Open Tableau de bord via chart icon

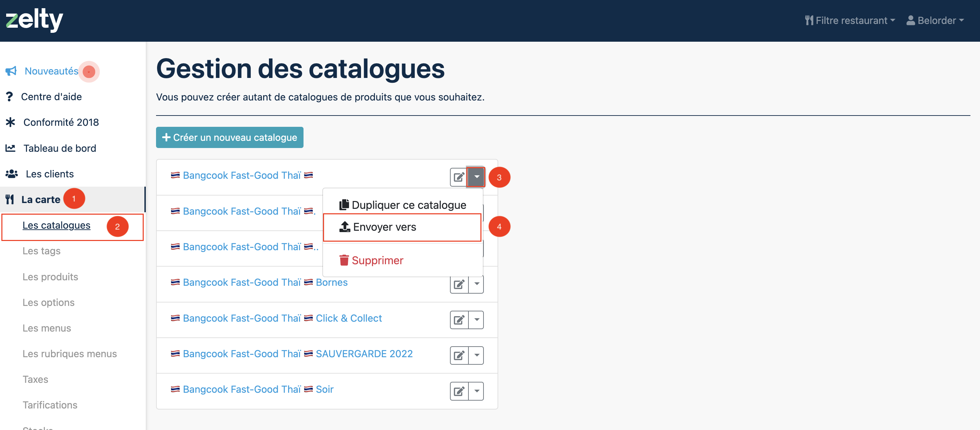click(x=10, y=148)
